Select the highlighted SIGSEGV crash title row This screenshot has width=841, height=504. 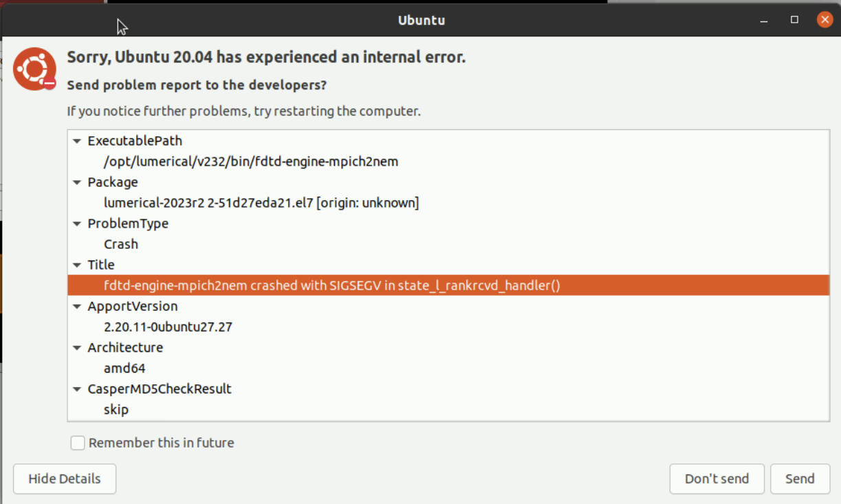coord(332,285)
